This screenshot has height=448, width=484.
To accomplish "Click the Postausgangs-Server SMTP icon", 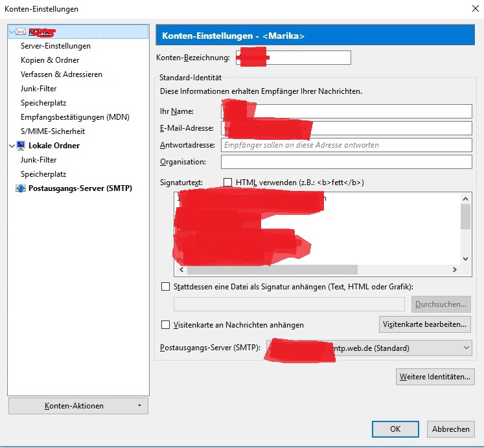I will [x=21, y=188].
